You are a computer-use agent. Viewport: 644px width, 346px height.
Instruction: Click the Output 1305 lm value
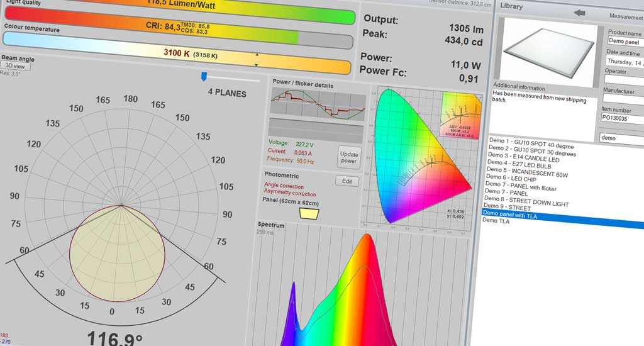466,29
